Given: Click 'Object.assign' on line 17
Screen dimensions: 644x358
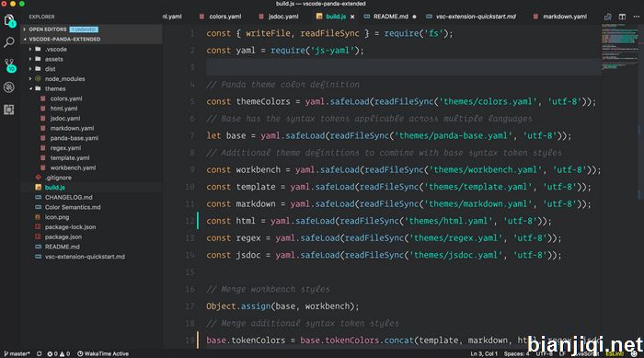Looking at the screenshot, I should tap(238, 306).
